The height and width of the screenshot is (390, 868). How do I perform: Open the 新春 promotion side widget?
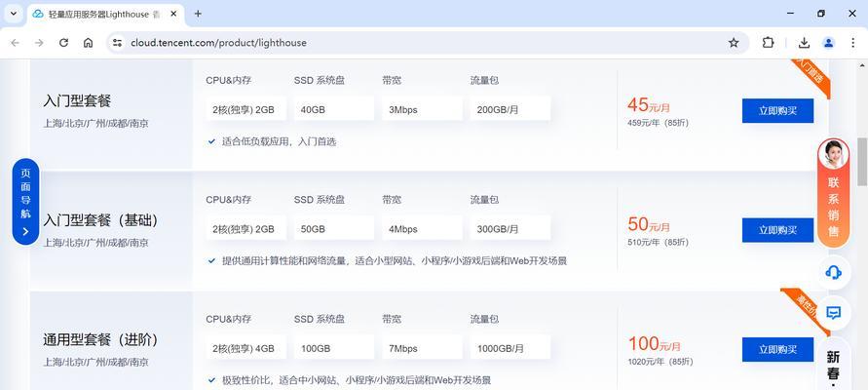[x=833, y=366]
